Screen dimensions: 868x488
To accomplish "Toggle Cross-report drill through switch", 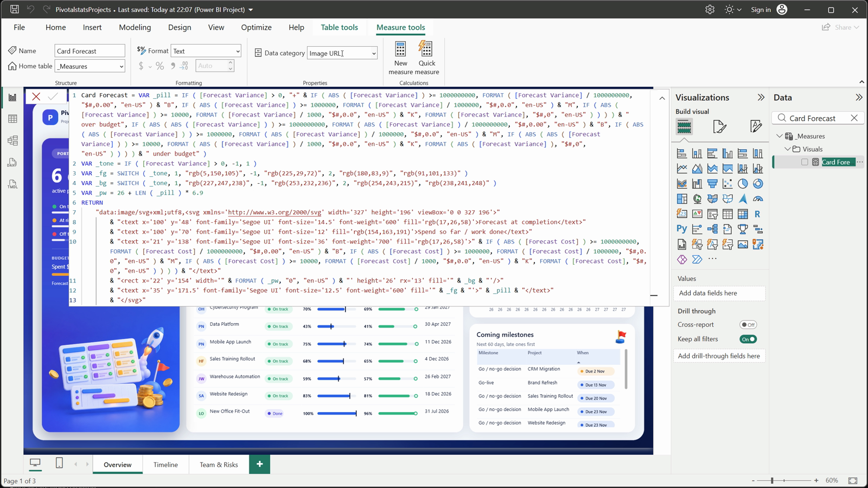I will click(x=748, y=325).
